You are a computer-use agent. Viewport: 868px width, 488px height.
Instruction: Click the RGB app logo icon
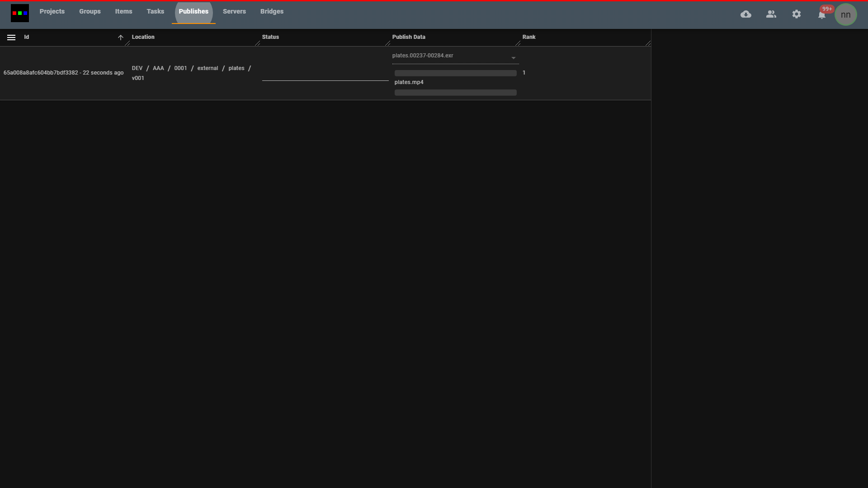pyautogui.click(x=20, y=13)
